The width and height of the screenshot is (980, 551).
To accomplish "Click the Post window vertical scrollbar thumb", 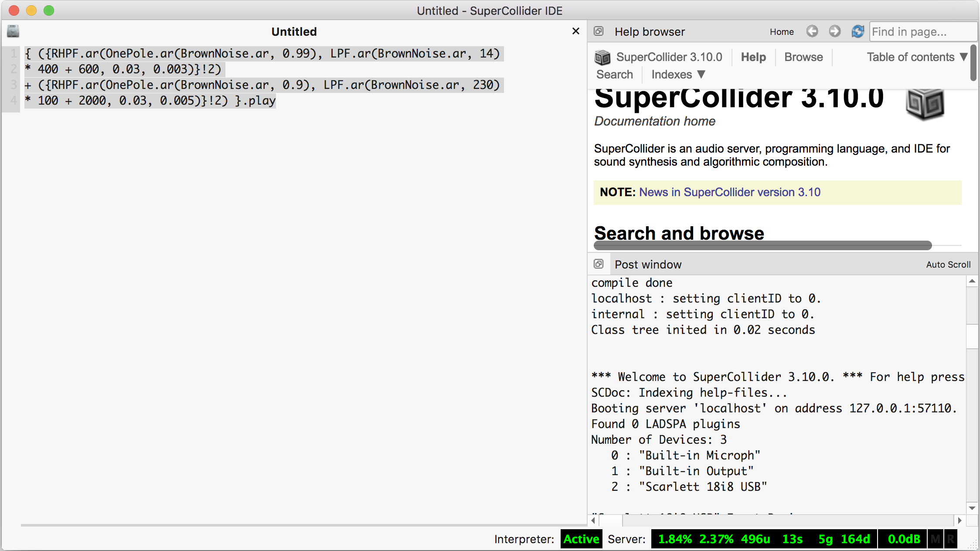I will tap(972, 336).
